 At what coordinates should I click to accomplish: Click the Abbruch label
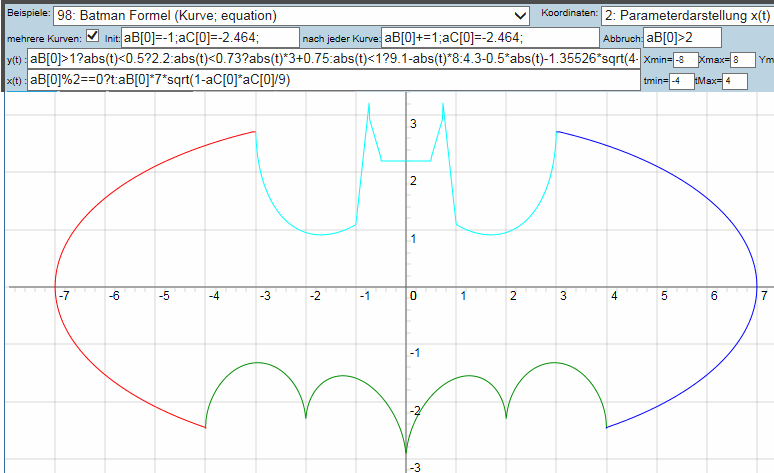pyautogui.click(x=622, y=39)
